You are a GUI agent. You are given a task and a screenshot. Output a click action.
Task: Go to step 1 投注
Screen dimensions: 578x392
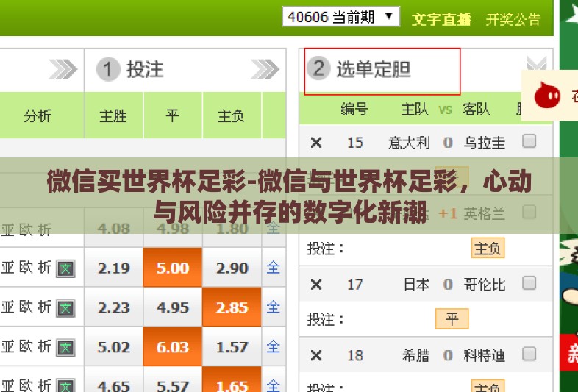[x=129, y=69]
